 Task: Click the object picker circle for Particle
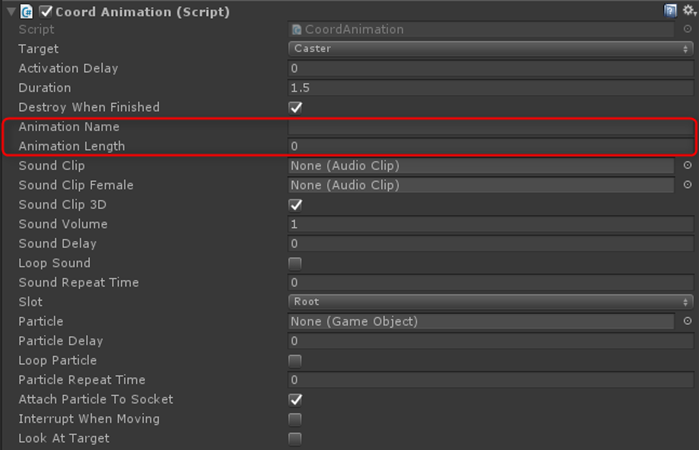[687, 321]
